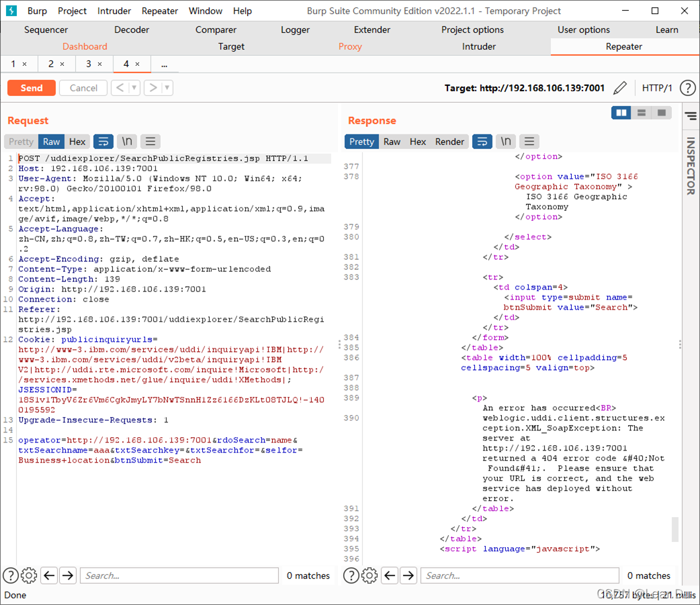Image resolution: width=700 pixels, height=605 pixels.
Task: Select Raw view in Request panel
Action: 51,142
